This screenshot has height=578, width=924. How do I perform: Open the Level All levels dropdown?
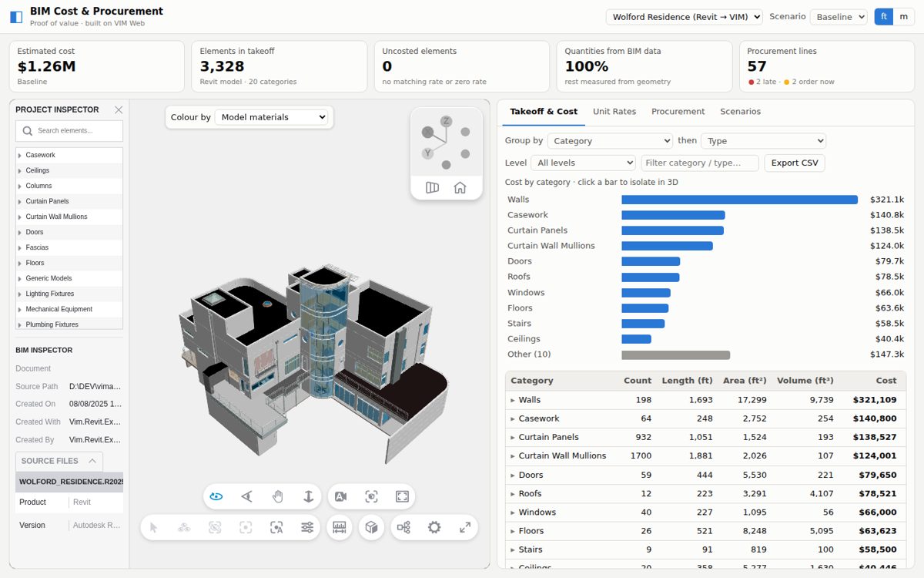(583, 163)
